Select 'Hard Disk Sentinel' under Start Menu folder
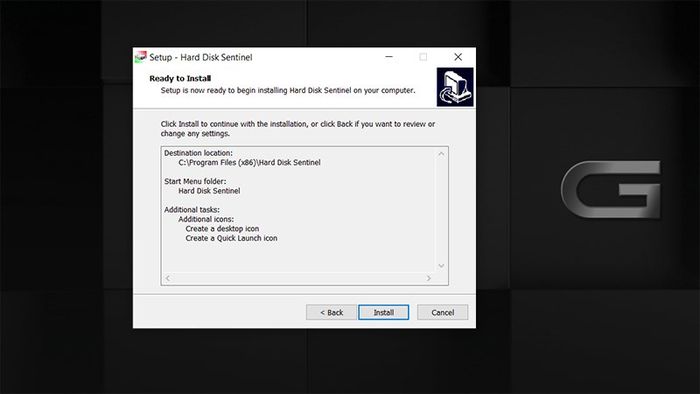 click(x=209, y=191)
